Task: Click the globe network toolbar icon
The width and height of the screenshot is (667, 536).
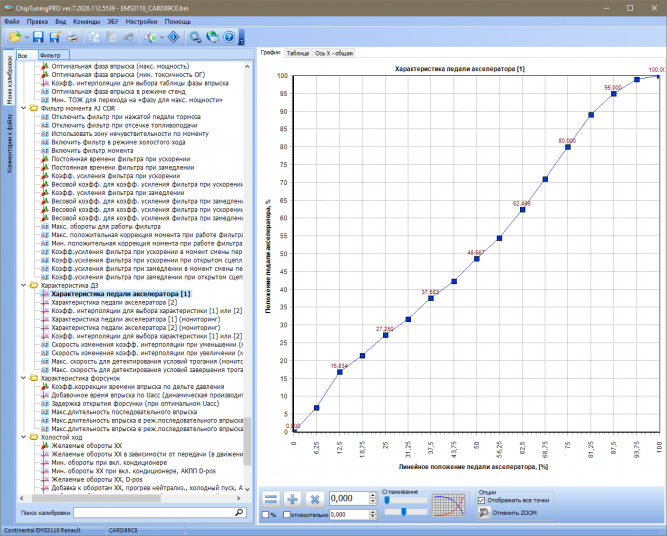Action: point(212,37)
